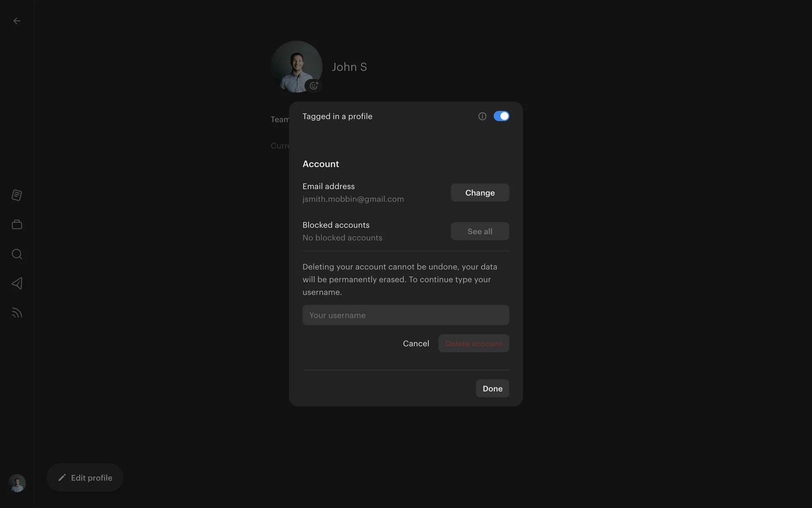The image size is (812, 508).
Task: Click info icon beside Tagged in a profile
Action: click(482, 116)
